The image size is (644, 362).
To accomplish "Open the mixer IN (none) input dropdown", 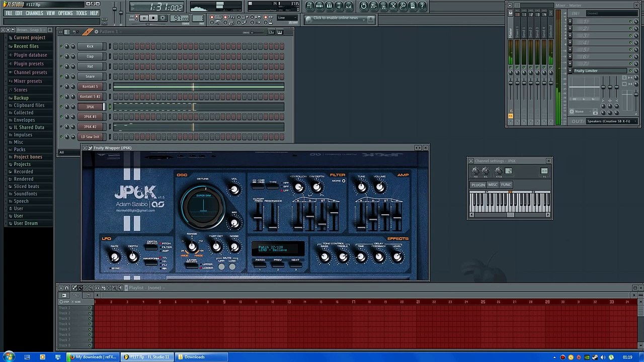I will click(612, 14).
